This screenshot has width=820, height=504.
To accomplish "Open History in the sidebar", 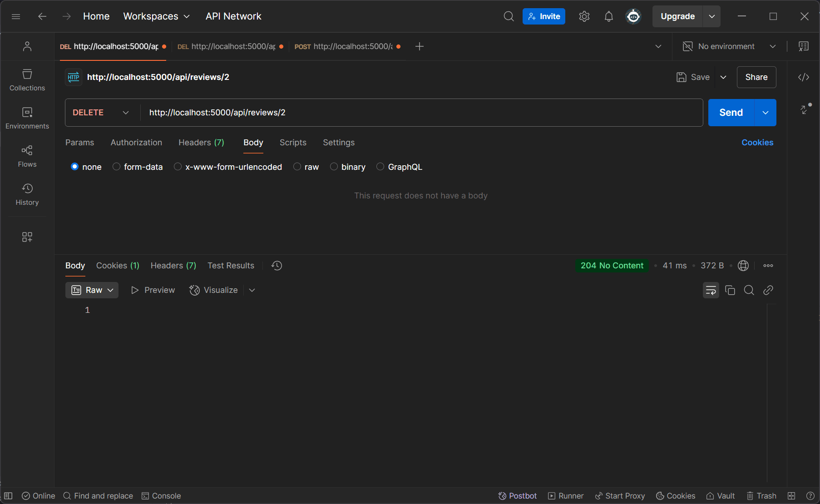I will point(27,194).
